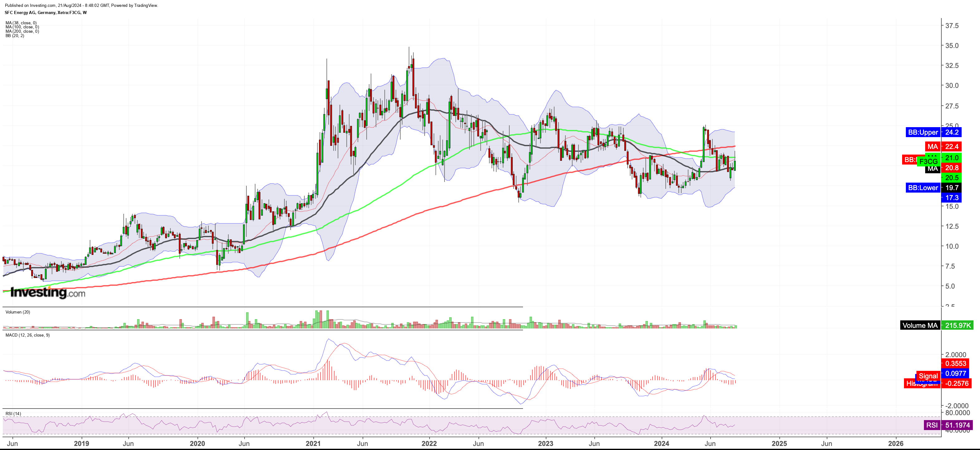Screen dimensions: 980x450
Task: Click the Volume MA label tag
Action: pos(920,325)
